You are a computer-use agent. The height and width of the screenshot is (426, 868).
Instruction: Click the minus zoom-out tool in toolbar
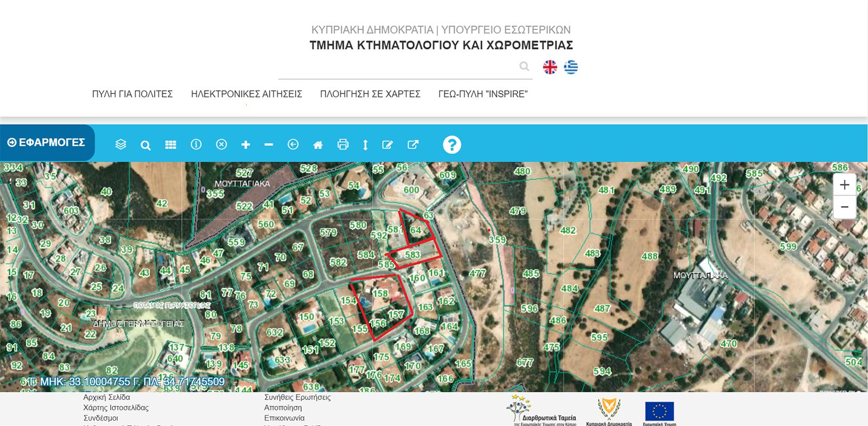point(269,145)
